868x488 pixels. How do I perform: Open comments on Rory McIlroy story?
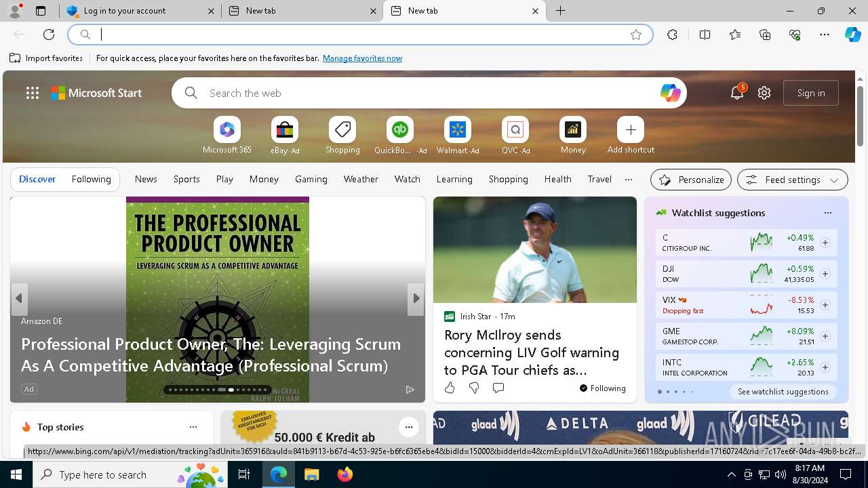(x=498, y=388)
